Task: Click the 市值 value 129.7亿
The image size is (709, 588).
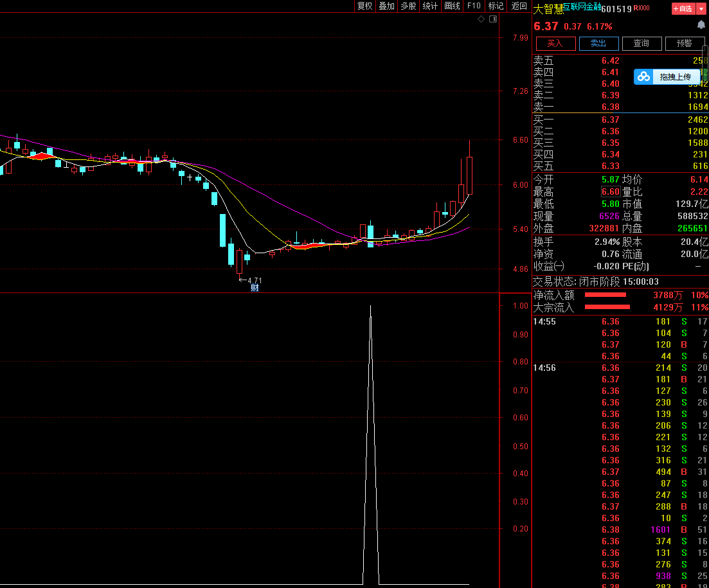Action: coord(692,204)
